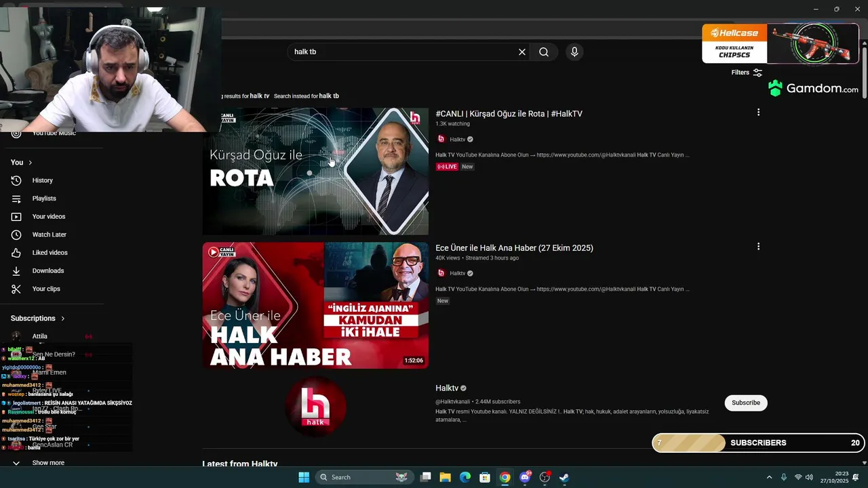The height and width of the screenshot is (488, 868).
Task: Open File Explorer from the taskbar
Action: 446,477
